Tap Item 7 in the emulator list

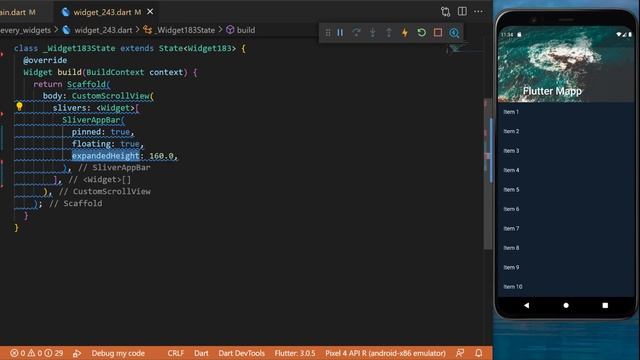pos(566,229)
